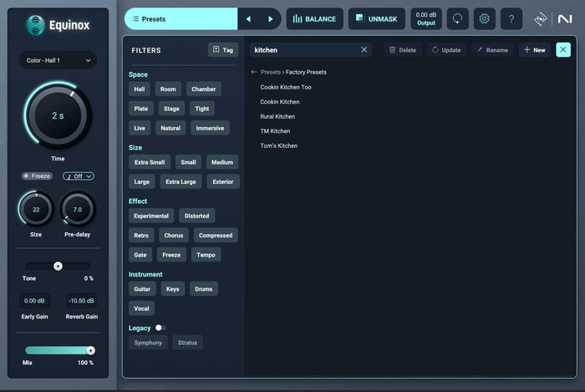
Task: Select the TM Kitchen preset
Action: (x=275, y=131)
